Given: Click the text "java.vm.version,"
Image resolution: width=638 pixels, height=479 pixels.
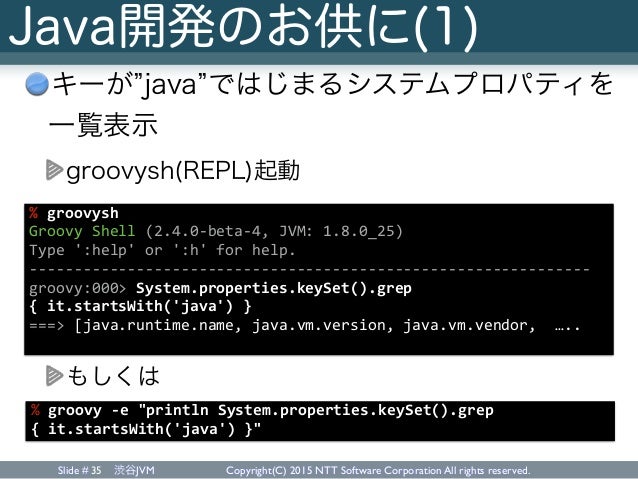Looking at the screenshot, I should tap(322, 326).
